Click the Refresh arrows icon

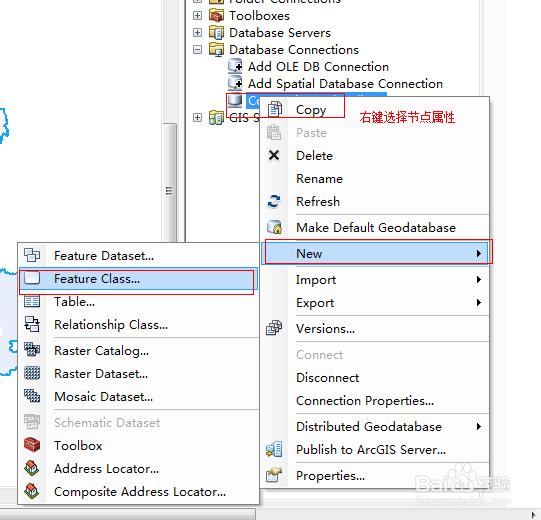point(274,201)
